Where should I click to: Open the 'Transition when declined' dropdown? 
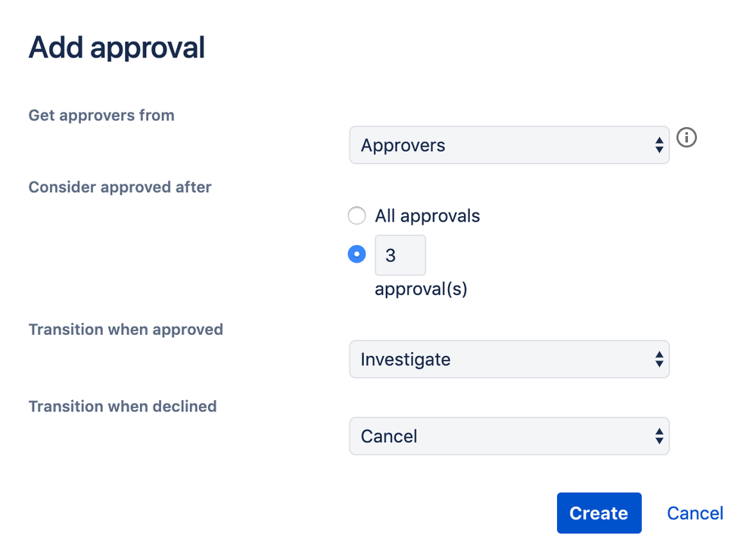[x=509, y=436]
